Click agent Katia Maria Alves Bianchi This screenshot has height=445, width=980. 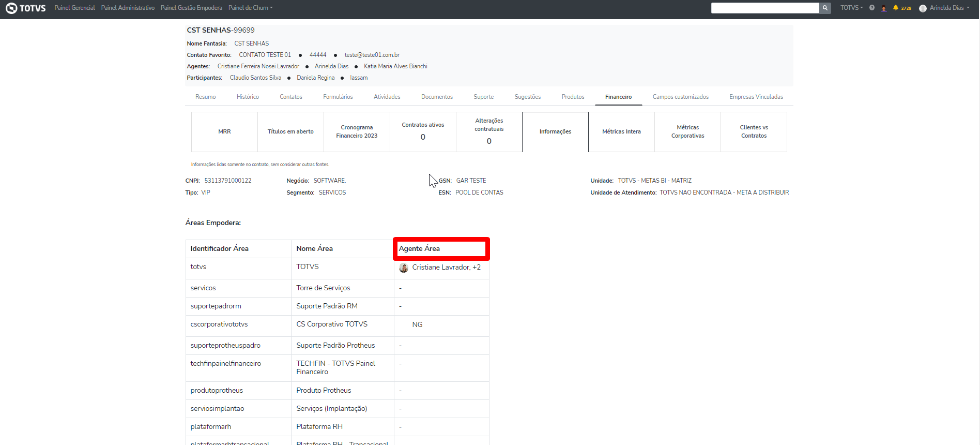click(395, 66)
